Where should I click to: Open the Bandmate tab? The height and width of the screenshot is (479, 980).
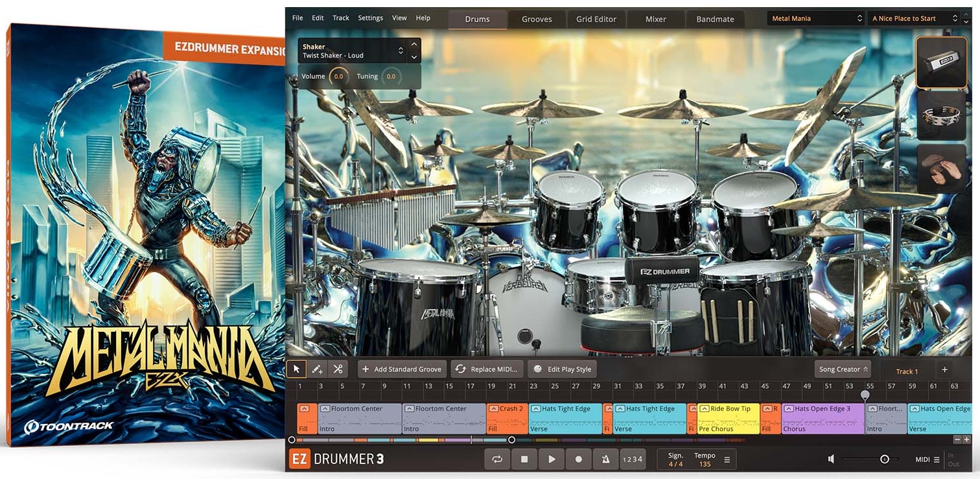coord(715,19)
